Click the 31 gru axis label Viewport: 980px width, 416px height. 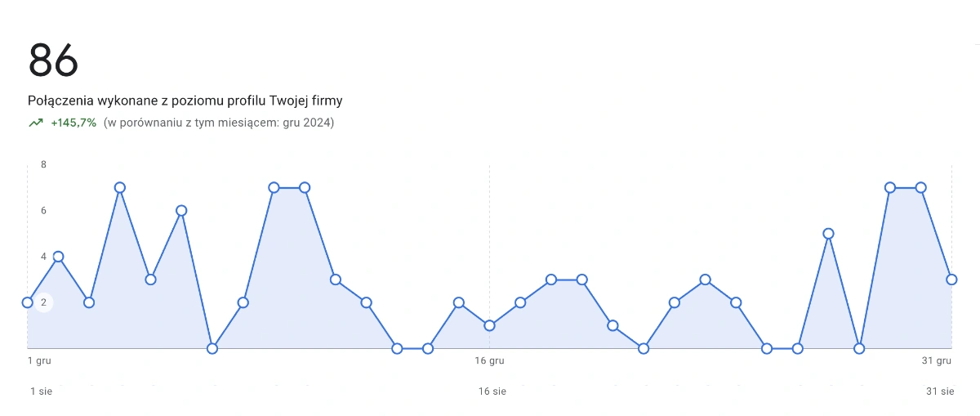point(938,360)
